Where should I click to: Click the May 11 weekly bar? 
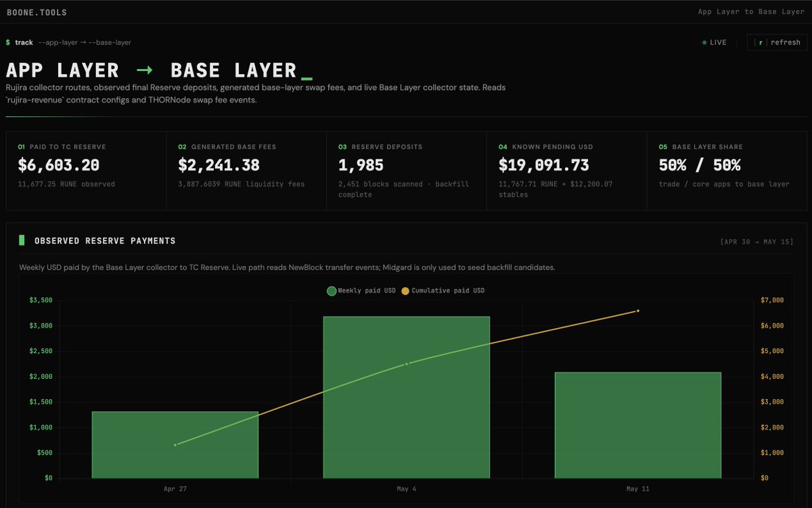click(638, 425)
